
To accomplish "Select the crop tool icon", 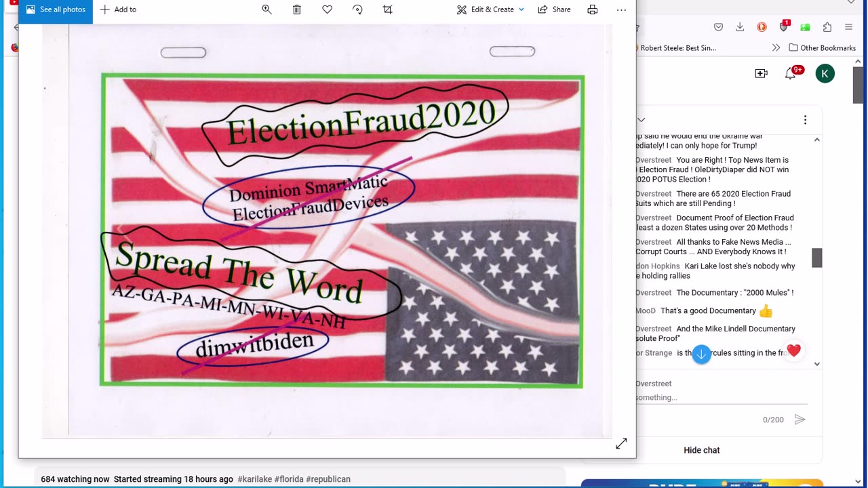I will tap(388, 9).
